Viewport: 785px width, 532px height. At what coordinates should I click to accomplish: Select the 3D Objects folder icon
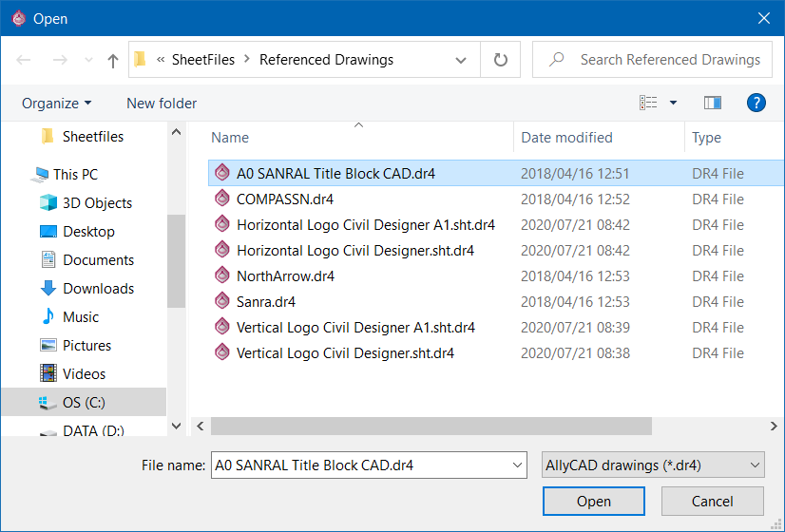48,203
